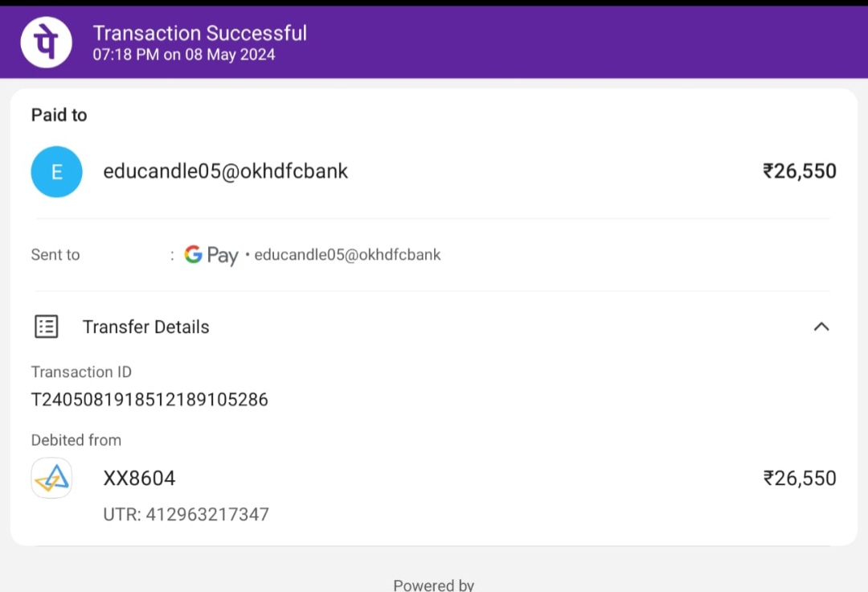
Task: Click the Google Pay logo
Action: click(x=211, y=255)
